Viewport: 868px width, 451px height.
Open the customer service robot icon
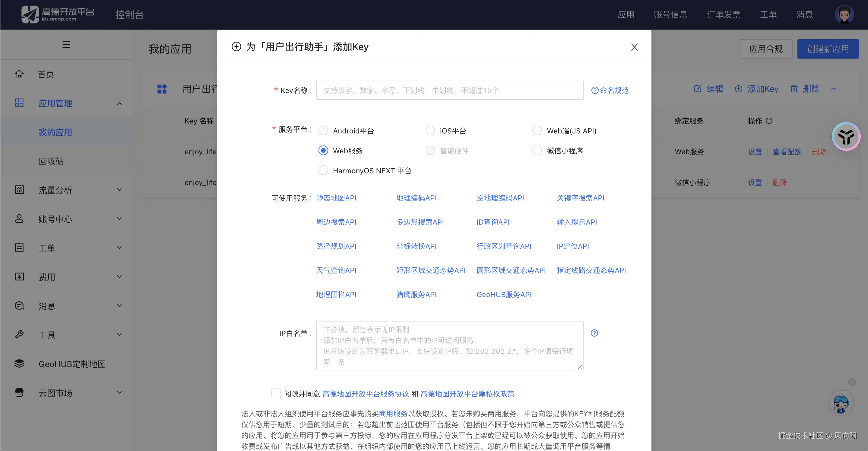841,403
